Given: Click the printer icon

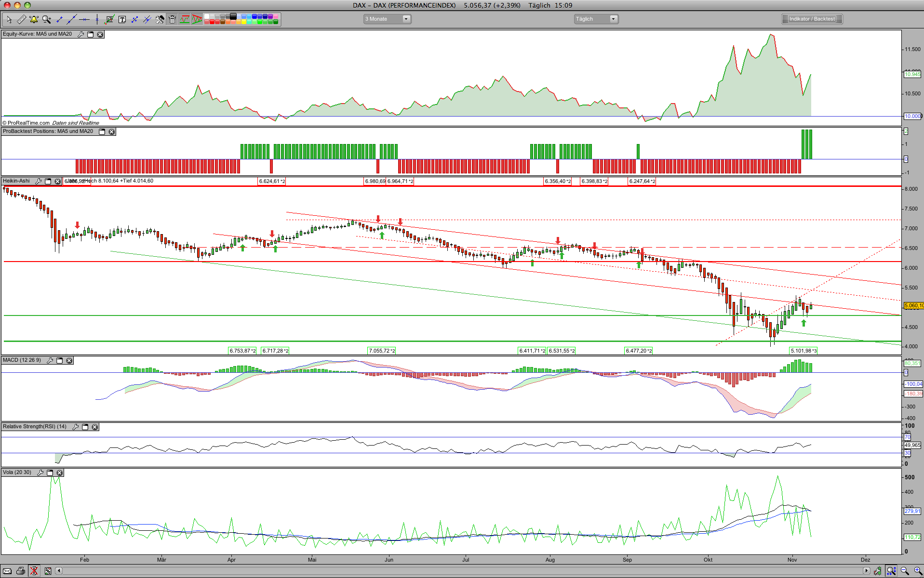Looking at the screenshot, I should click(x=21, y=571).
